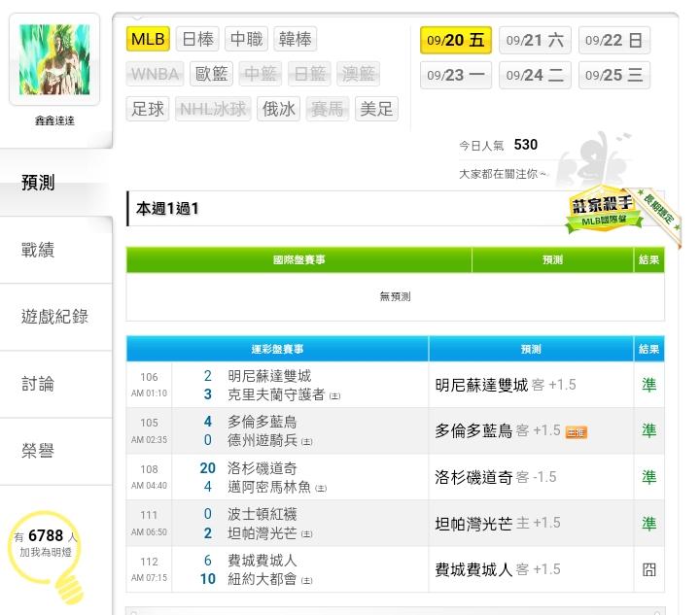Click team 明尼蘇達雙城 in game 106
The width and height of the screenshot is (700, 615).
tap(269, 376)
